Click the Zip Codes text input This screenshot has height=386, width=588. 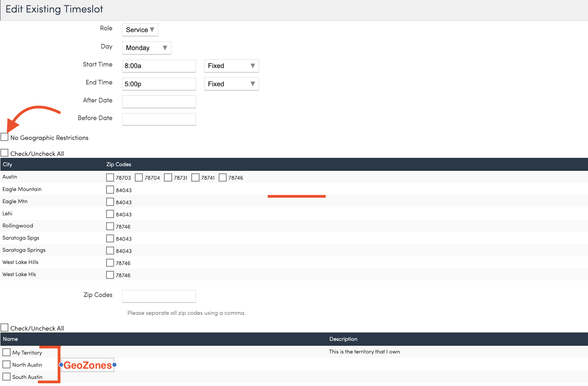coord(159,296)
